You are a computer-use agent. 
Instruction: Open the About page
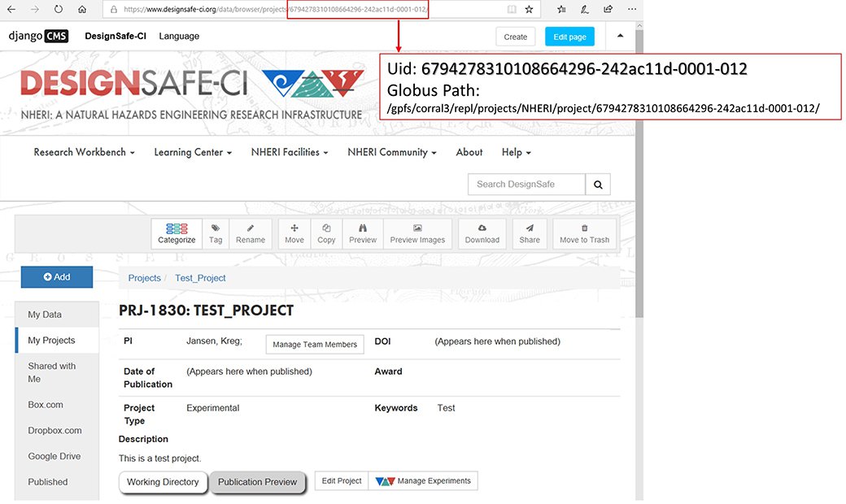[469, 153]
